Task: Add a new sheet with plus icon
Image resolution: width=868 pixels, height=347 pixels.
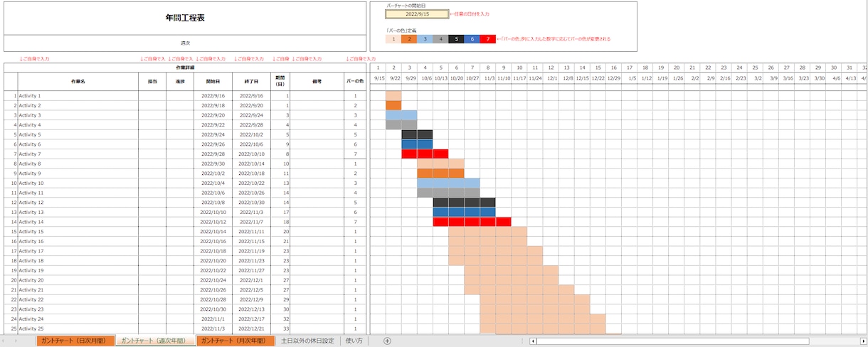Action: (x=387, y=341)
